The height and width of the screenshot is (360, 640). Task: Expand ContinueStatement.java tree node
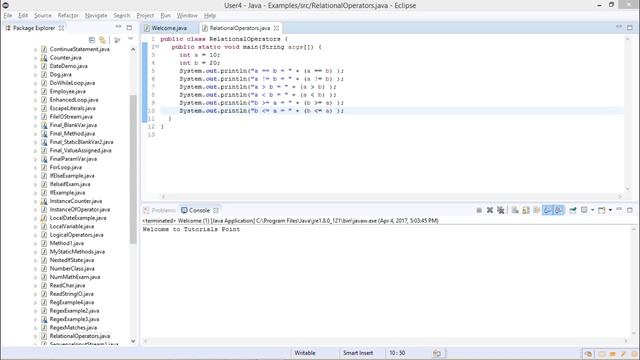pyautogui.click(x=36, y=49)
